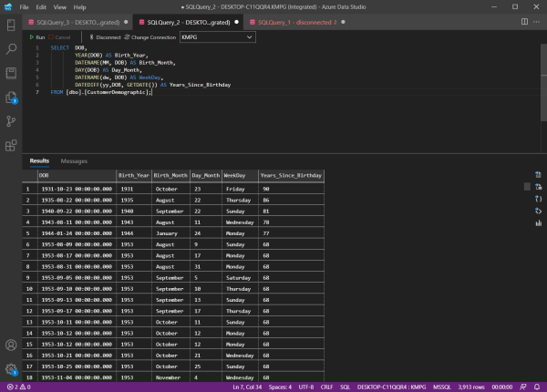Sort by the Birth_Month column header
This screenshot has width=547, height=392.
[169, 174]
